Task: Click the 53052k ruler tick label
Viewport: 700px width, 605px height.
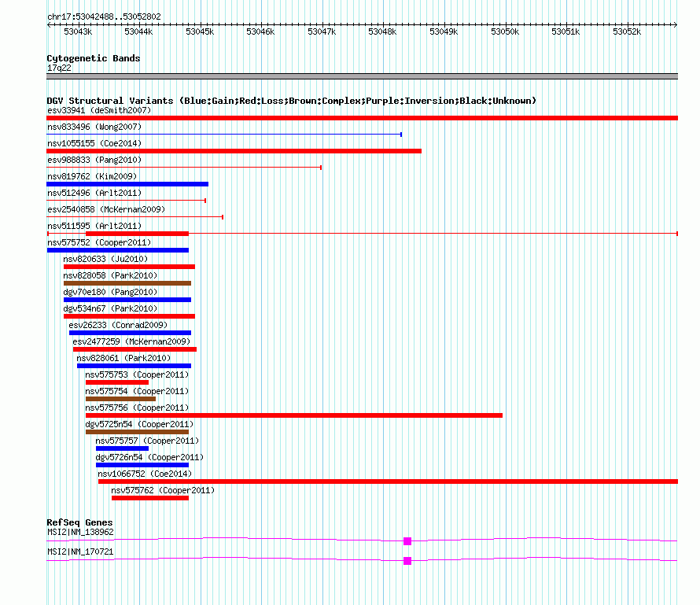Action: 626,31
